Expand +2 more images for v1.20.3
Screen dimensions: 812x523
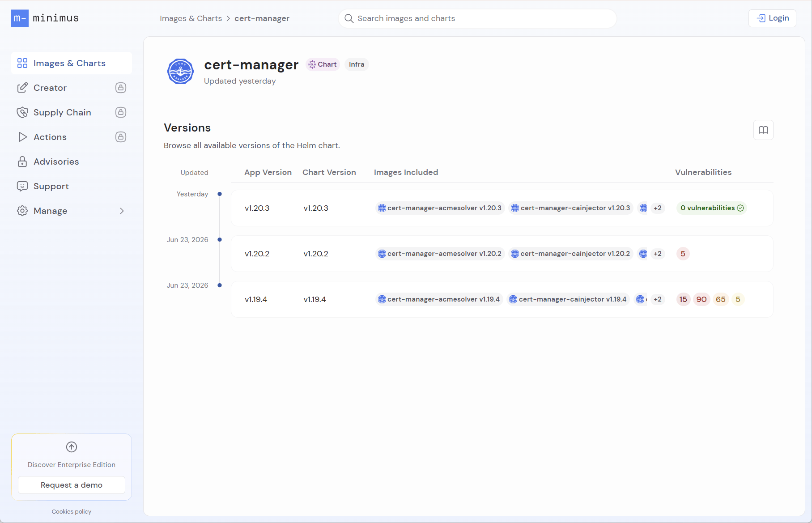pyautogui.click(x=658, y=208)
